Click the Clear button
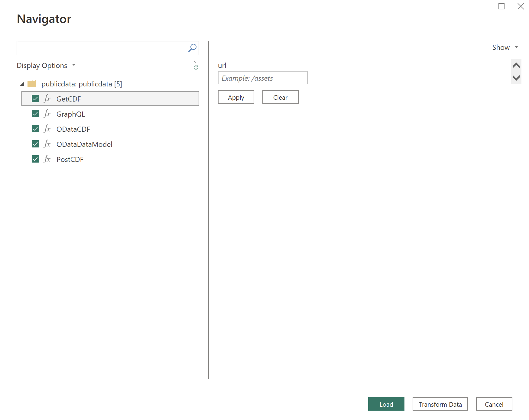 tap(280, 97)
